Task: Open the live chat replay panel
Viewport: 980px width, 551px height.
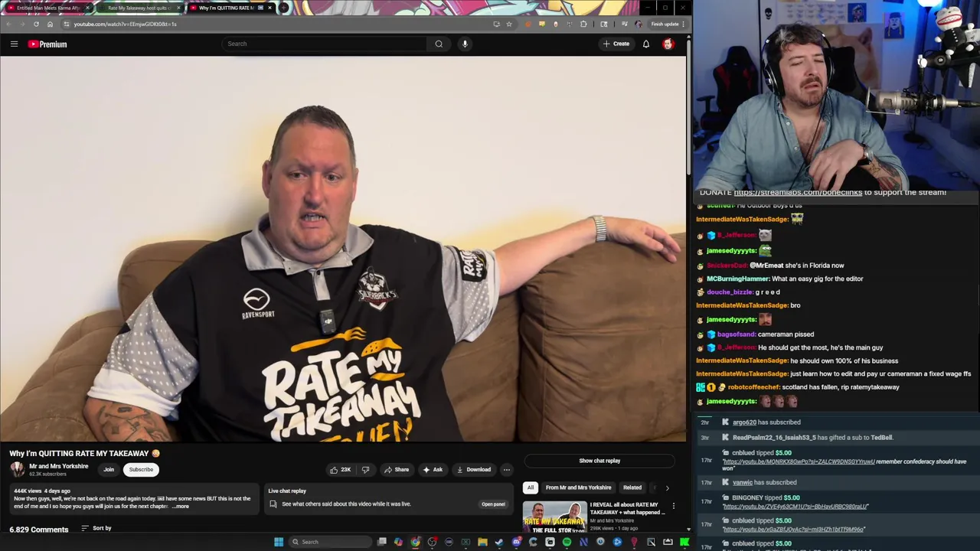Action: pos(493,504)
